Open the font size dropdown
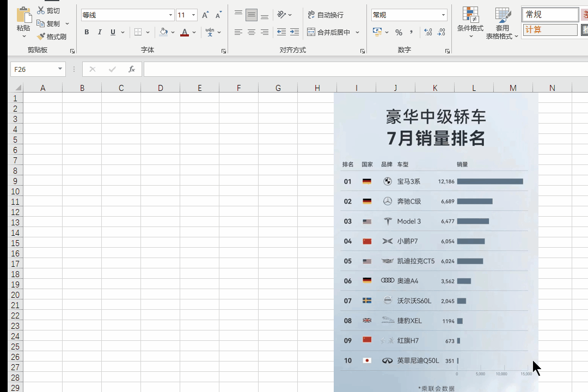Viewport: 588px width, 392px height. (x=193, y=15)
